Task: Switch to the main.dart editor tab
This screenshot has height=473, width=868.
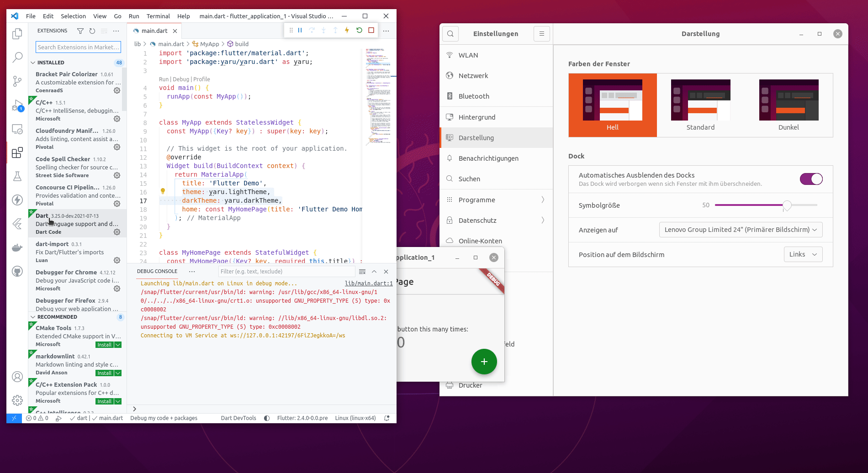Action: tap(154, 31)
